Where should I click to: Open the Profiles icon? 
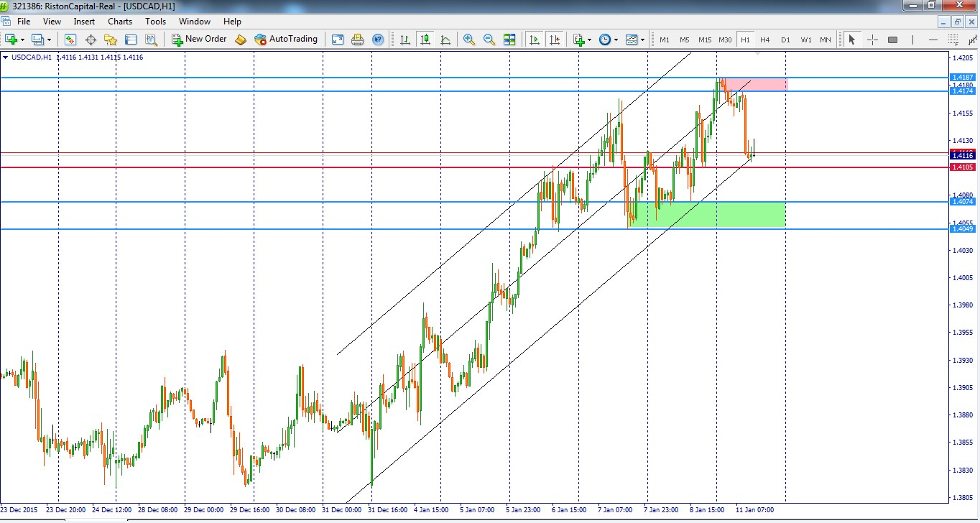[x=37, y=40]
